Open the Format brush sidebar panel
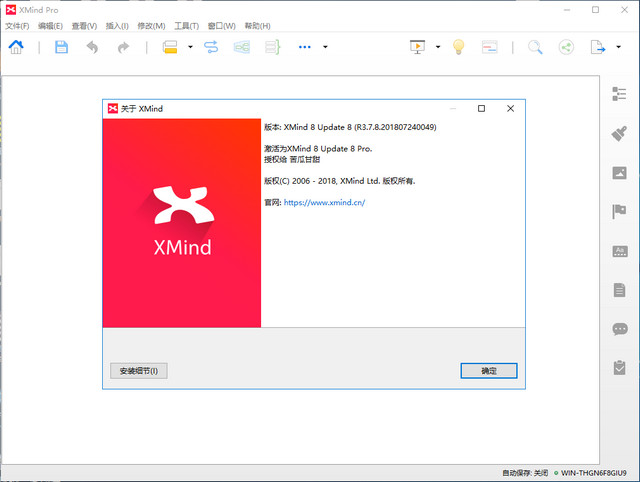The height and width of the screenshot is (482, 640). point(619,133)
